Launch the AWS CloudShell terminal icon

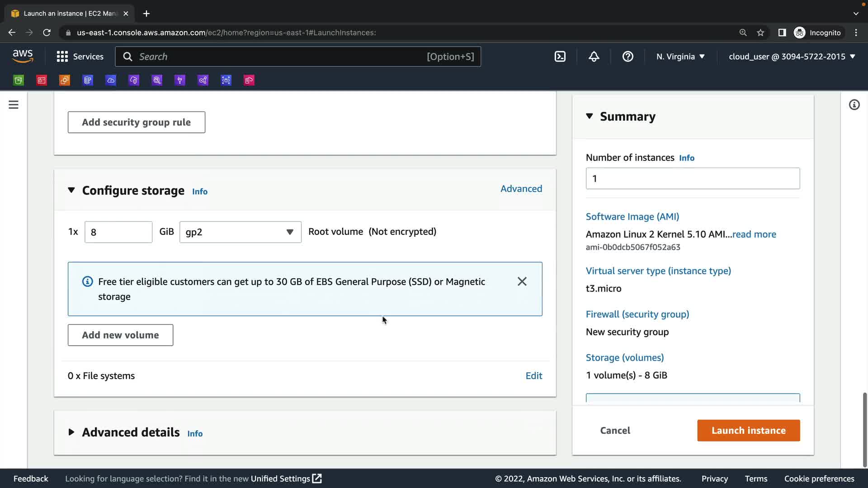pyautogui.click(x=560, y=56)
